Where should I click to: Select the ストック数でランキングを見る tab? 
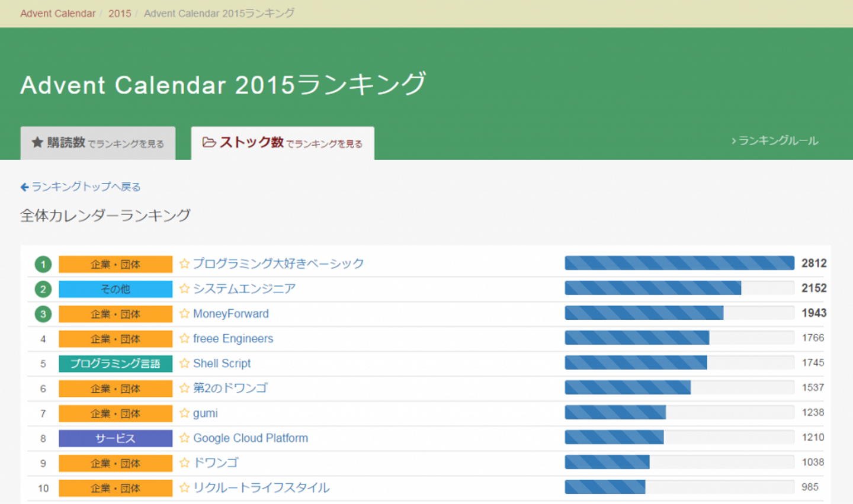tap(283, 143)
